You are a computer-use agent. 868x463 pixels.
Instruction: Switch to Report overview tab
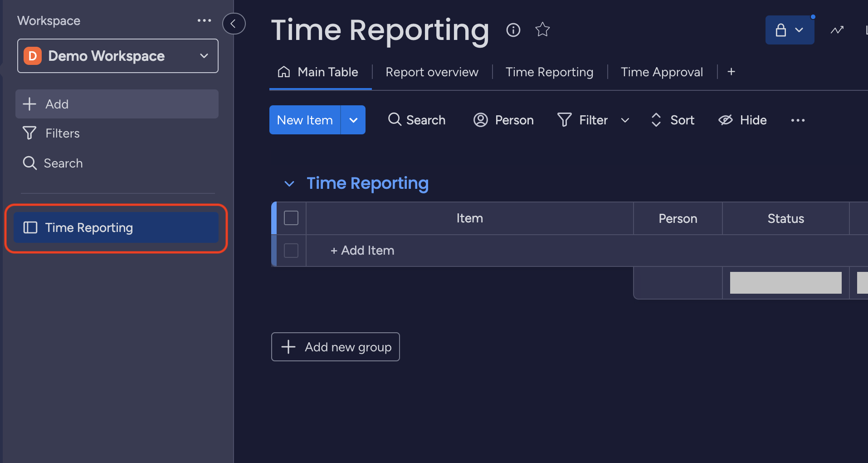(432, 72)
